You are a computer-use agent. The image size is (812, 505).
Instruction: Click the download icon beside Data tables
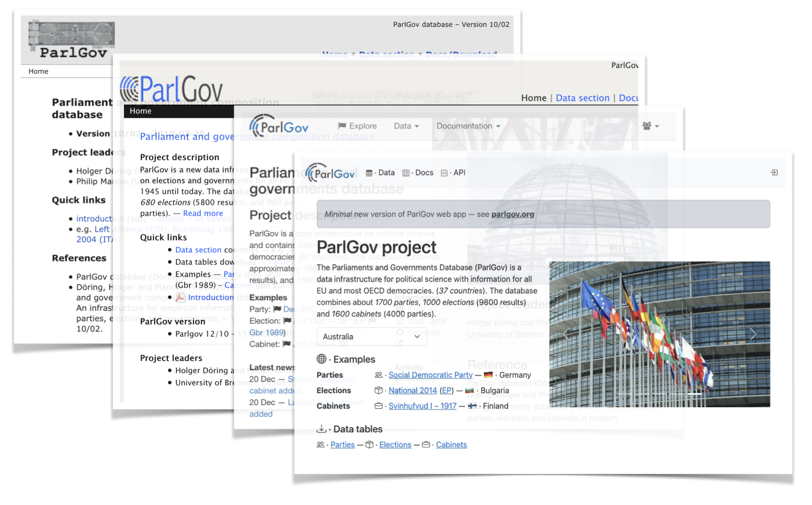coord(321,429)
